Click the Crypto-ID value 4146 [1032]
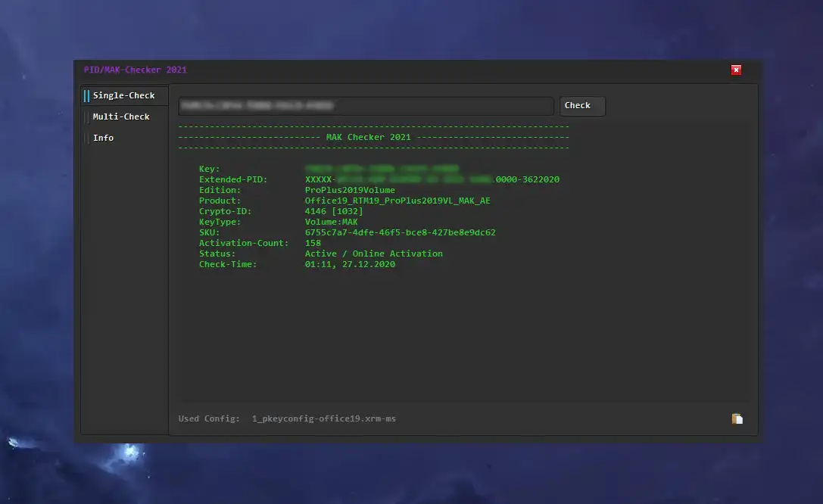The image size is (823, 504). 334,211
